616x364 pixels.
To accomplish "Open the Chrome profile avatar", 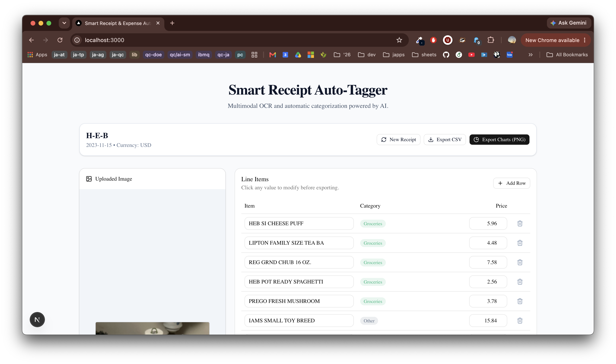I will 512,40.
